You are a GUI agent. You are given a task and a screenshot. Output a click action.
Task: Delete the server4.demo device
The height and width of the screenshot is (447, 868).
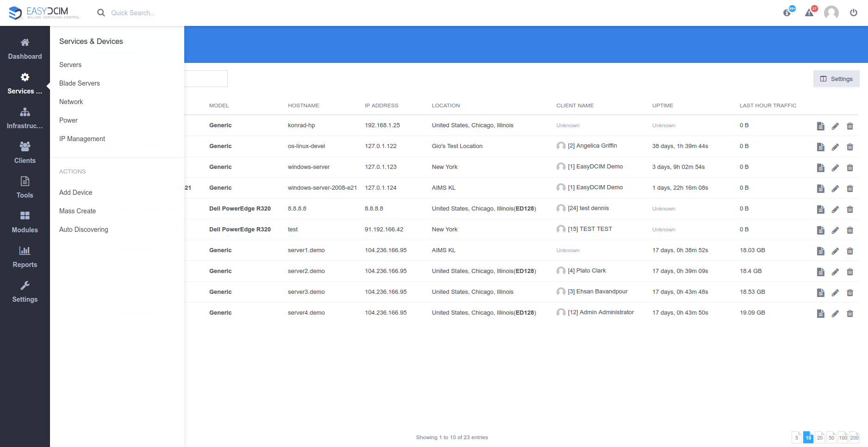[x=850, y=313]
